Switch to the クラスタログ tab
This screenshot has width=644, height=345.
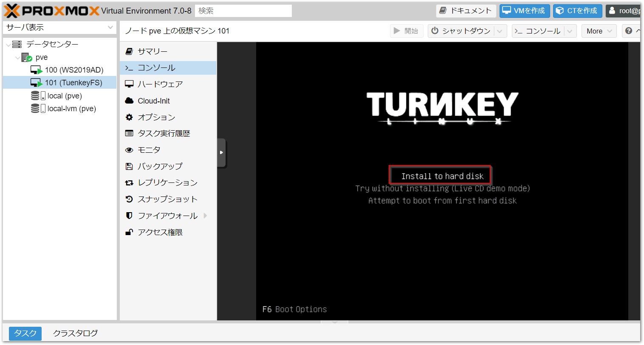coord(75,333)
